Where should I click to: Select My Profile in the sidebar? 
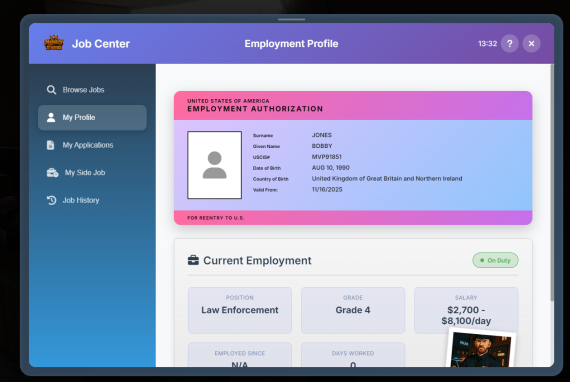coord(92,117)
